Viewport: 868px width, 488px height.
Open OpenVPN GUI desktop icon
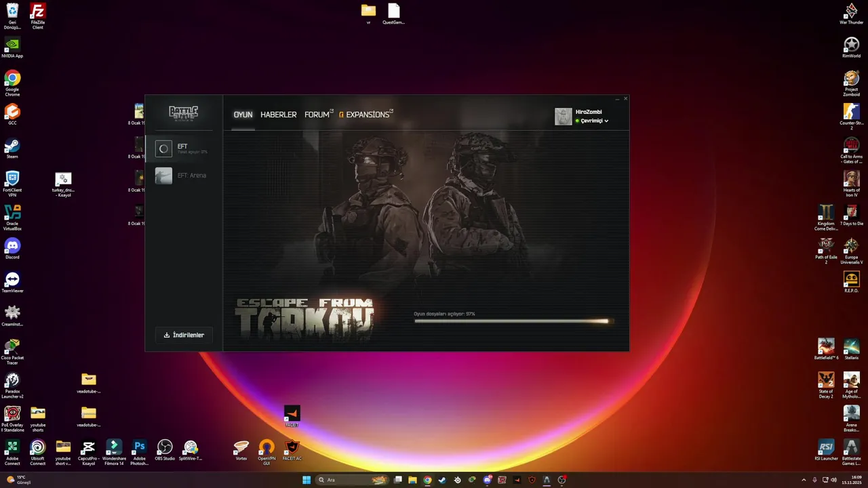267,453
